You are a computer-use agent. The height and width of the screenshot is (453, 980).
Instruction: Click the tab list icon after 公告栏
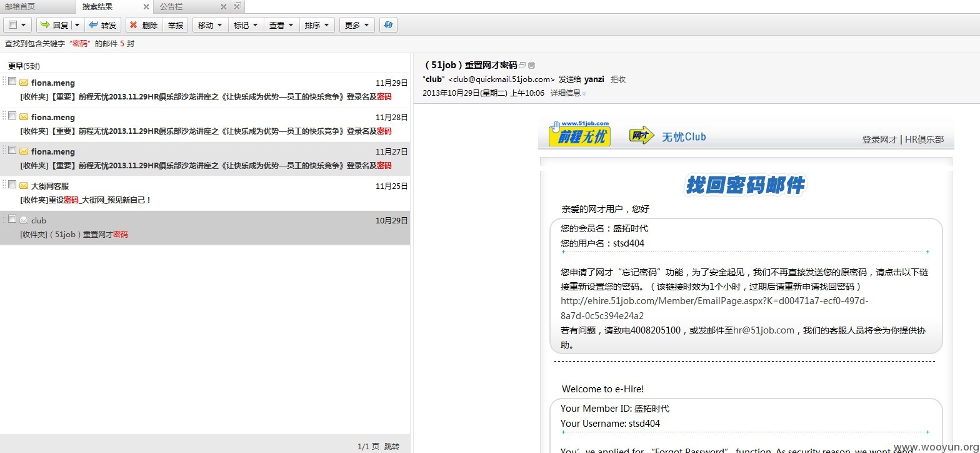click(237, 6)
